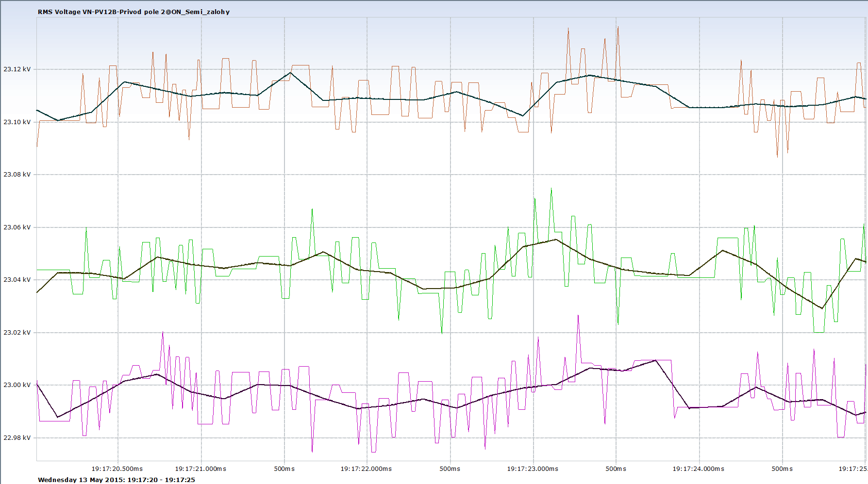The width and height of the screenshot is (868, 484).
Task: Click the chart title 'RMS Voltage VN-PV12B-Privod pole 2@ON_Semi_zalohy'
Action: point(134,12)
